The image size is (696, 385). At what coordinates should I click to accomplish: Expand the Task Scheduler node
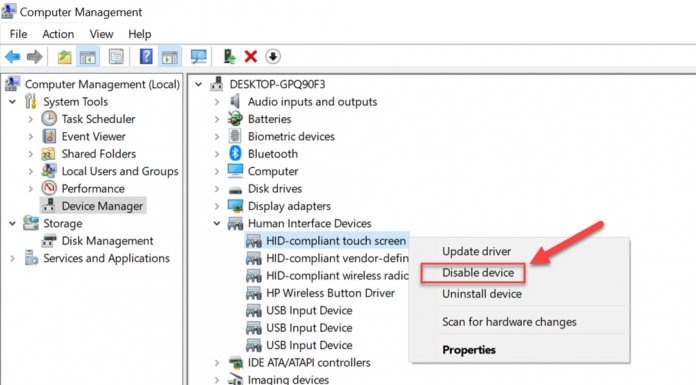click(x=31, y=119)
